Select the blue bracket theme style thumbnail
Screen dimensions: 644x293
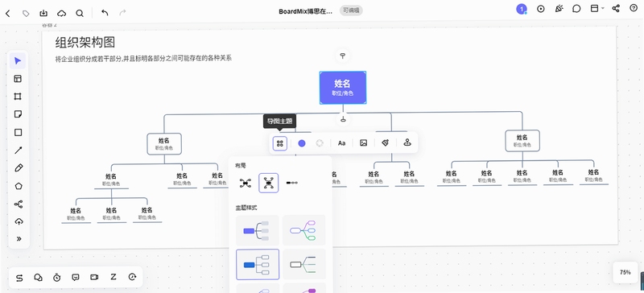[x=258, y=264]
